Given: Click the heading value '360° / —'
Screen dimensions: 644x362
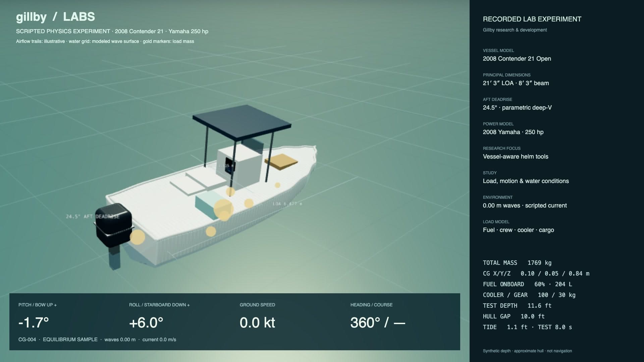Looking at the screenshot, I should coord(378,323).
